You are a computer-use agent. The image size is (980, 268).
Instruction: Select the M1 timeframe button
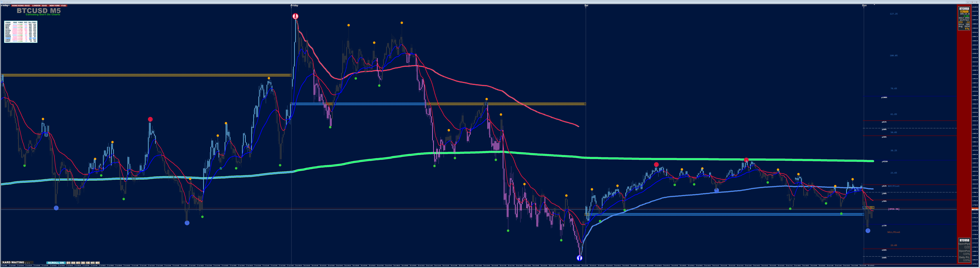[98, 263]
